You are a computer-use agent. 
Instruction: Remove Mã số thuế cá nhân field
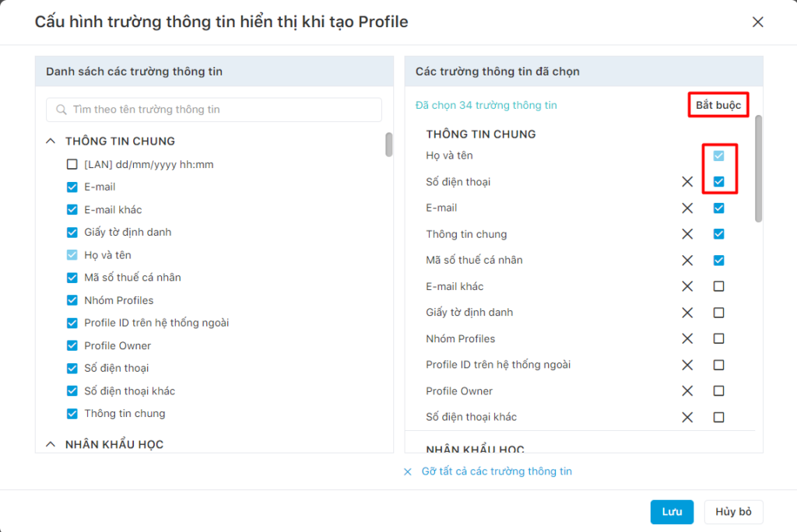[687, 260]
